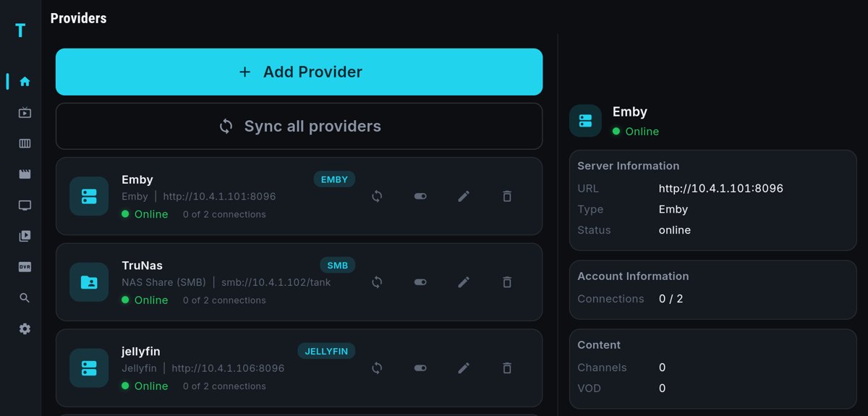Viewport: 868px width, 416px height.
Task: Delete the TruNas provider
Action: (507, 282)
